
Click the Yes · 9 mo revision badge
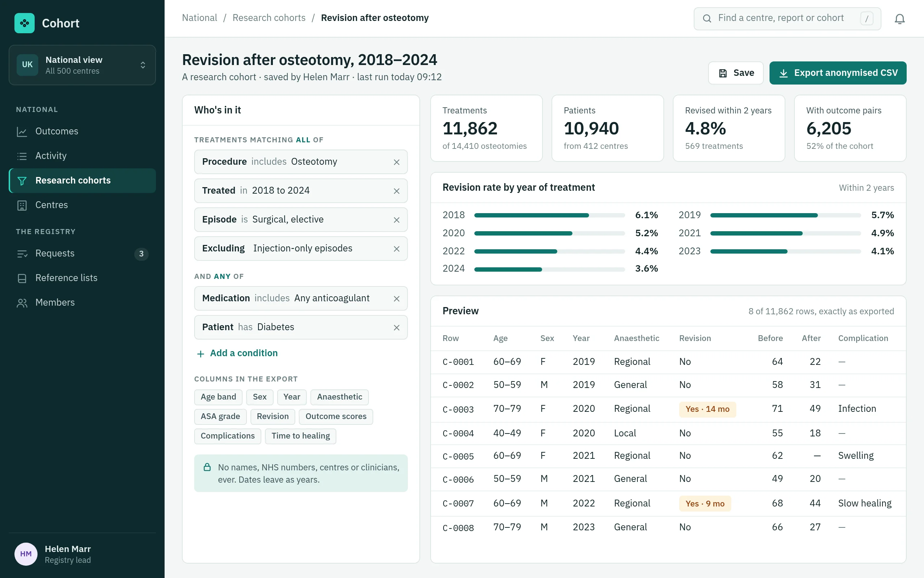pos(705,504)
